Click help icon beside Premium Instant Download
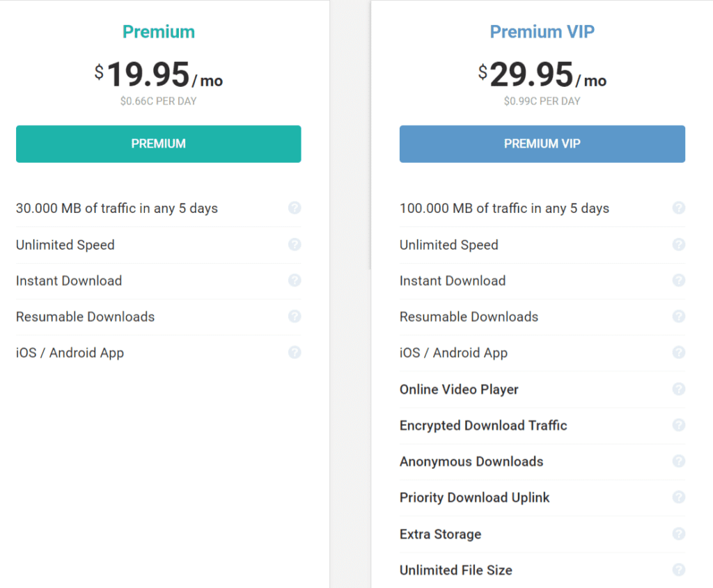Image resolution: width=713 pixels, height=588 pixels. click(295, 280)
